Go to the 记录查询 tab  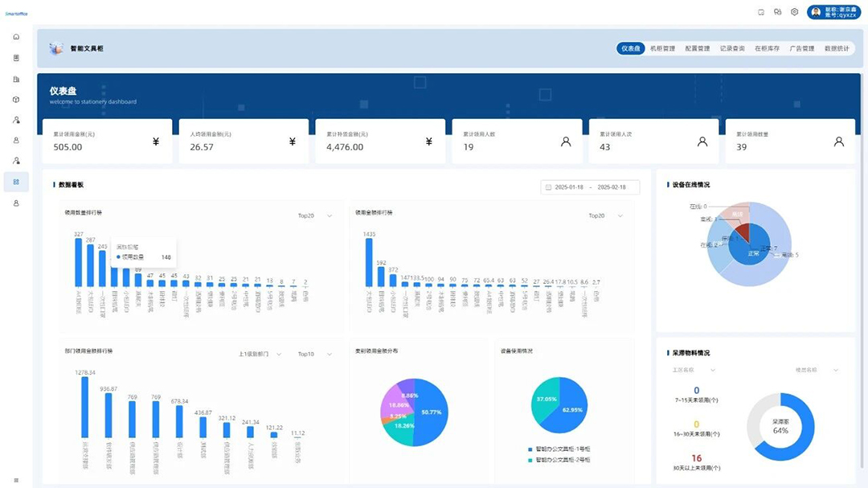(732, 49)
